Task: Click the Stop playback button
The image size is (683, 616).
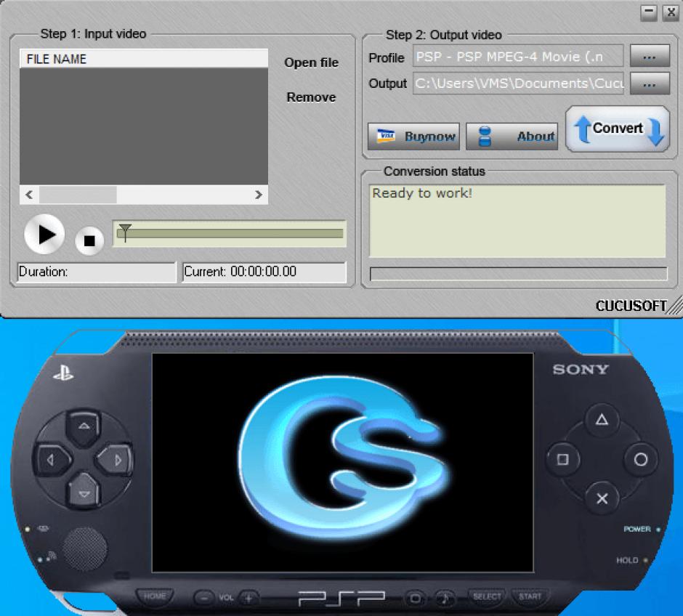Action: coord(89,240)
